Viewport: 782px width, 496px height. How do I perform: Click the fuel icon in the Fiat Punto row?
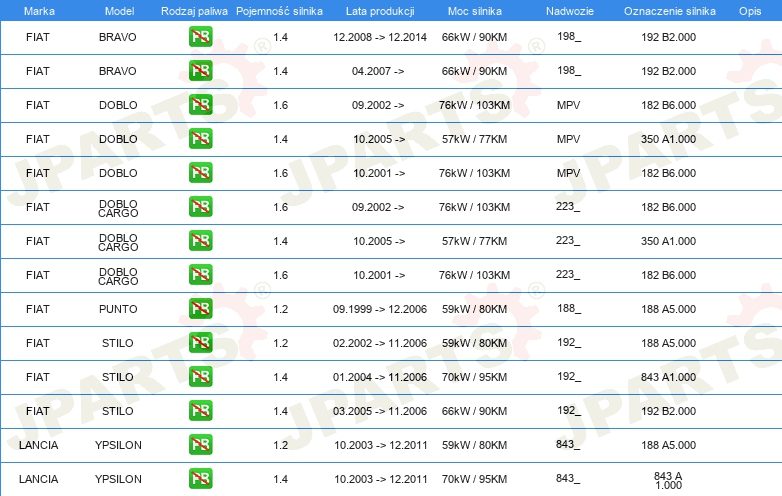(x=200, y=309)
